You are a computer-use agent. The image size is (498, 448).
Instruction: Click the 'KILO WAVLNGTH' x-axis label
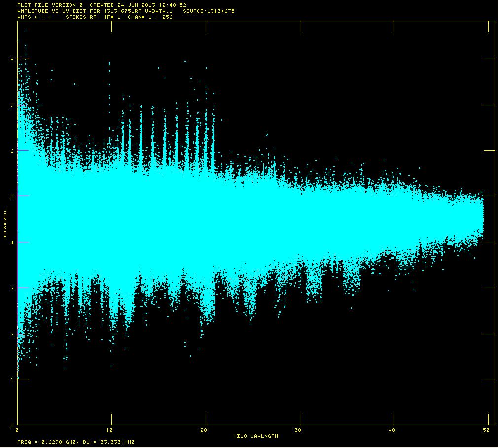(255, 436)
